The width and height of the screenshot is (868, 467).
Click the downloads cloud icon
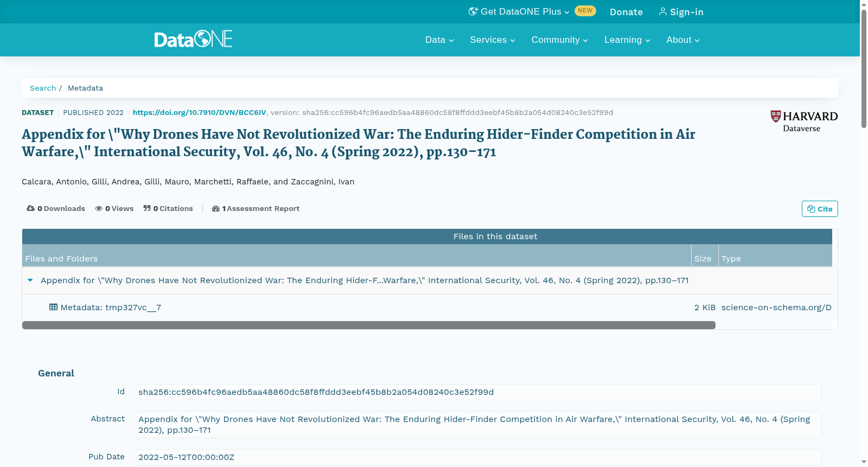pyautogui.click(x=30, y=208)
